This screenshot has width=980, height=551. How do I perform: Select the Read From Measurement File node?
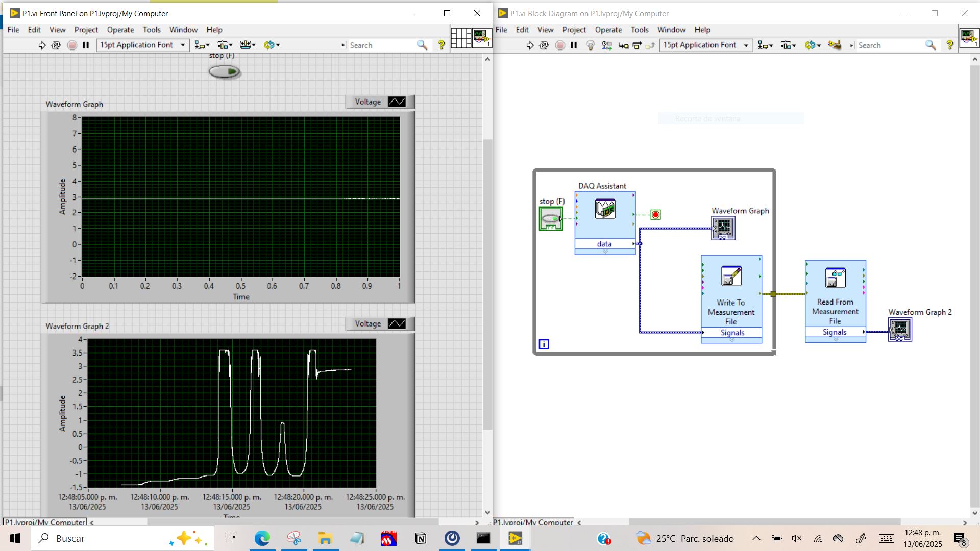coord(836,301)
